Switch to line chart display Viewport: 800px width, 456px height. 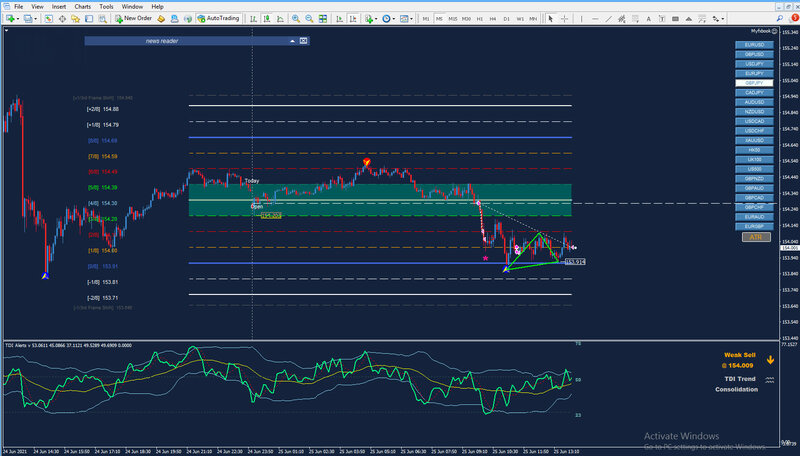pos(280,19)
